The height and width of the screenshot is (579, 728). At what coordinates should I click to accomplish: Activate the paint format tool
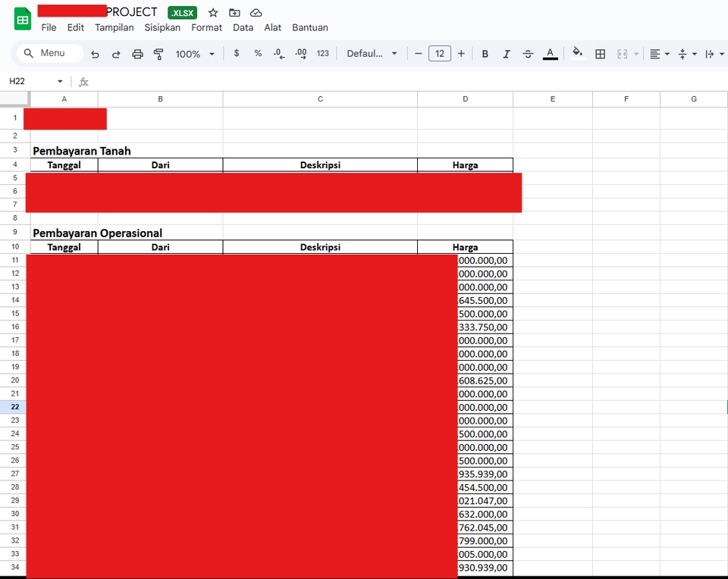pyautogui.click(x=158, y=54)
